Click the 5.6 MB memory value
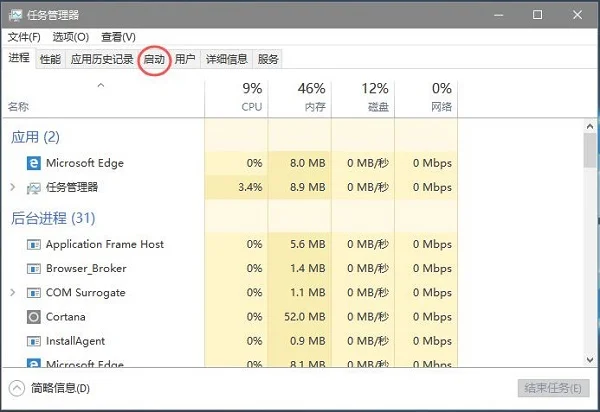The width and height of the screenshot is (600, 412). 308,244
